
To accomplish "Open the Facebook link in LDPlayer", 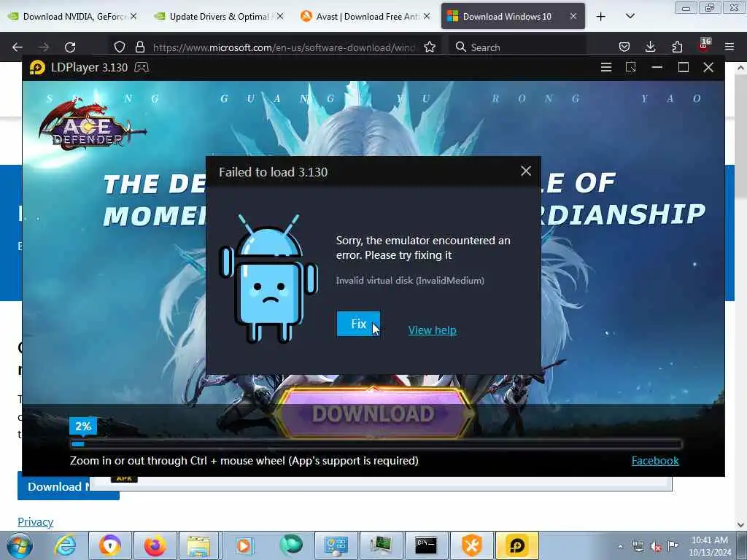I will (x=655, y=461).
